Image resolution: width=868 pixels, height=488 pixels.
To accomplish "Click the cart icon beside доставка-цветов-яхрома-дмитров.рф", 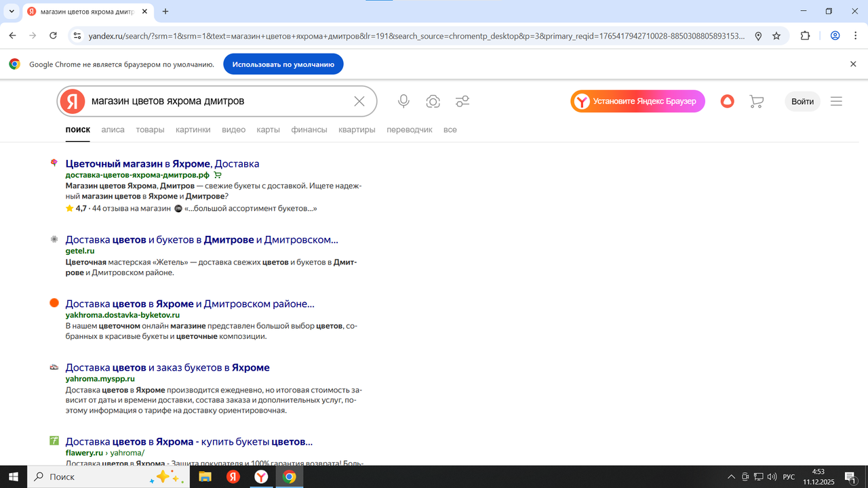I will [218, 175].
